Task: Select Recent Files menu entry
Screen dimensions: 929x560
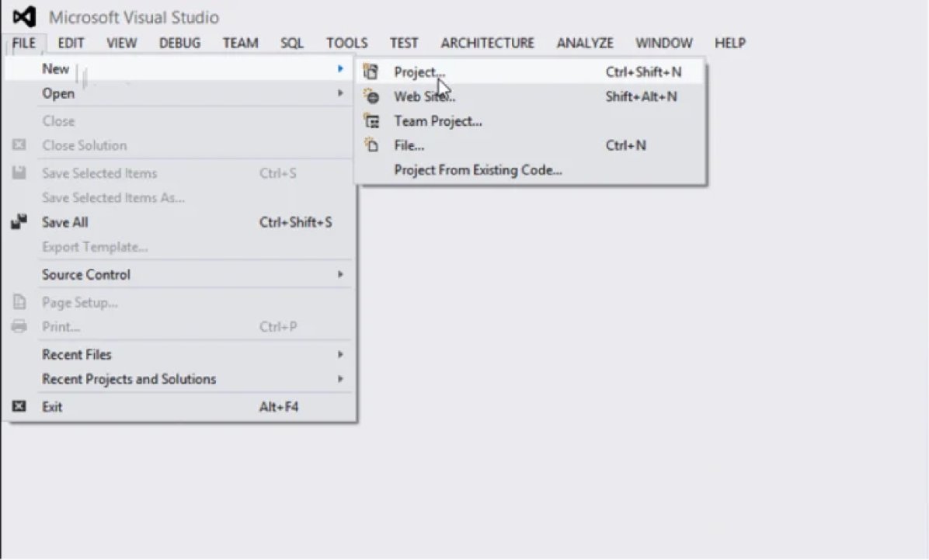Action: pos(179,354)
